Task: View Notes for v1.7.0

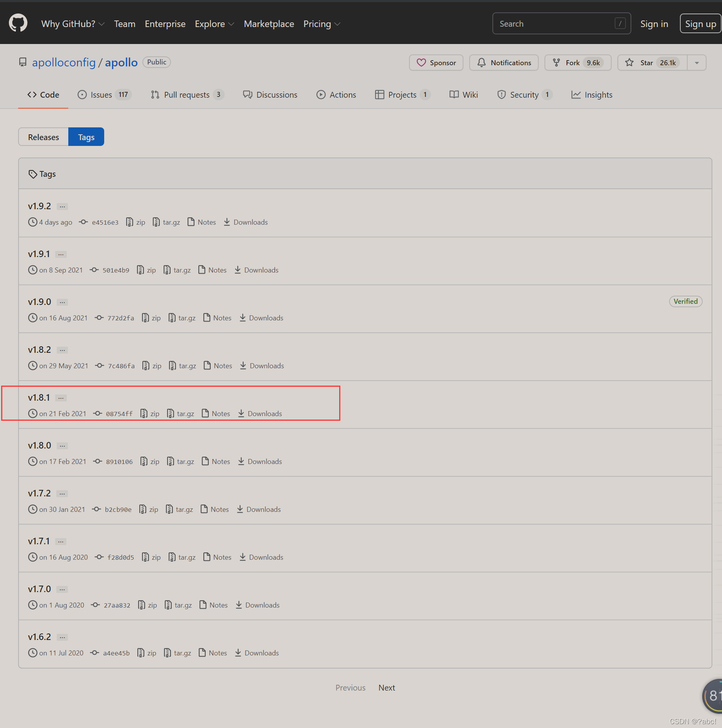Action: pos(214,605)
